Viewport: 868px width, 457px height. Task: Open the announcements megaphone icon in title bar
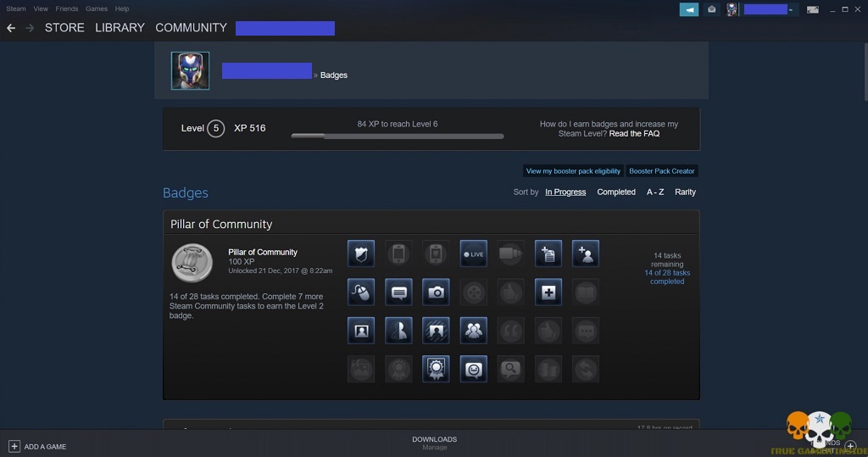point(688,9)
